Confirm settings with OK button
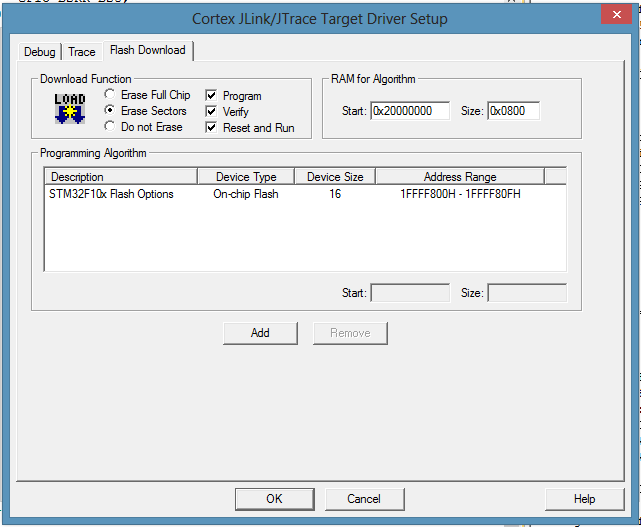The width and height of the screenshot is (641, 527). [x=274, y=499]
